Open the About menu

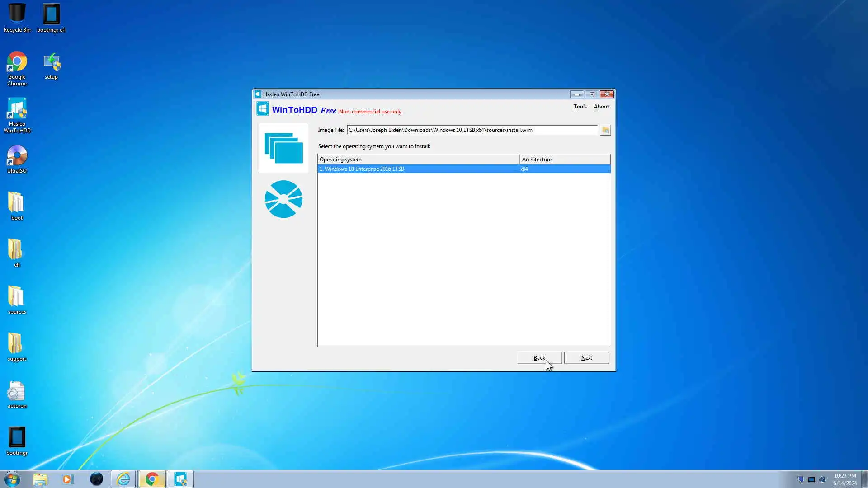601,107
